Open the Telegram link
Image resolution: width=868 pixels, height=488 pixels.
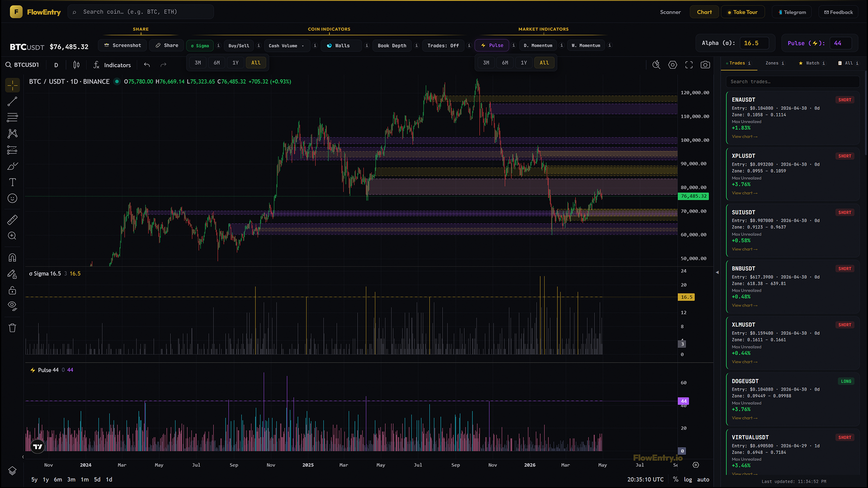(792, 12)
